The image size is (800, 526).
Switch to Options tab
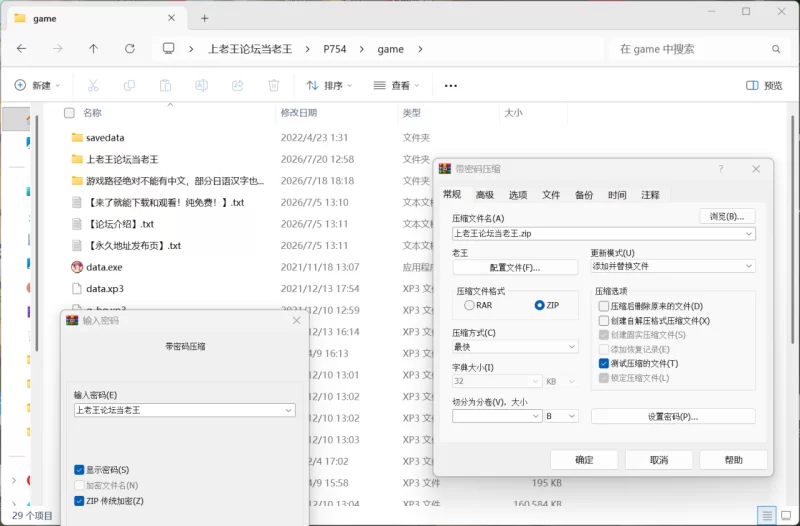tap(518, 195)
